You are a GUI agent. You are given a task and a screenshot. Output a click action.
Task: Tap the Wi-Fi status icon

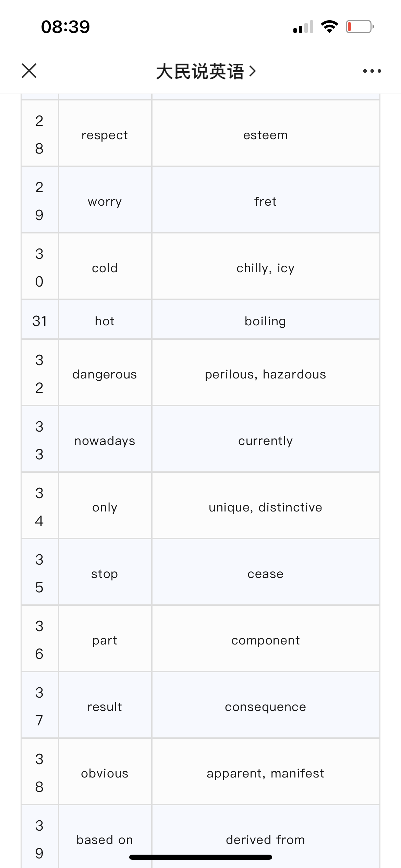[x=329, y=26]
